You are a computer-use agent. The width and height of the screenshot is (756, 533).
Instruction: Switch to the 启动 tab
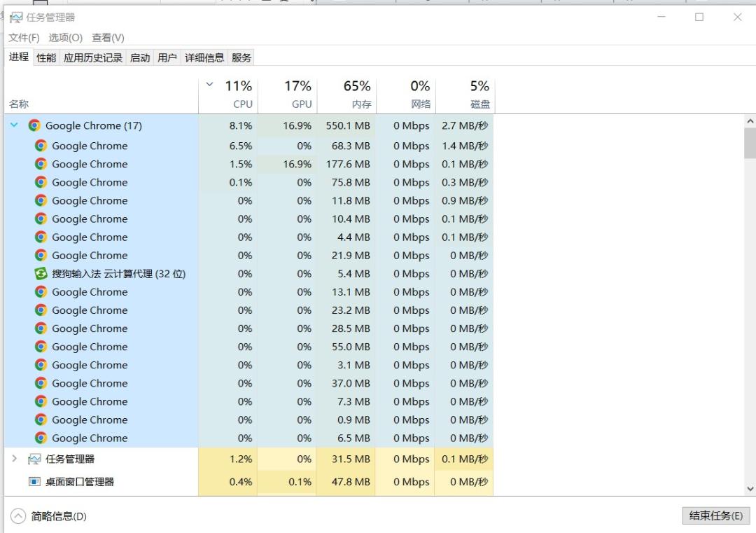(140, 58)
